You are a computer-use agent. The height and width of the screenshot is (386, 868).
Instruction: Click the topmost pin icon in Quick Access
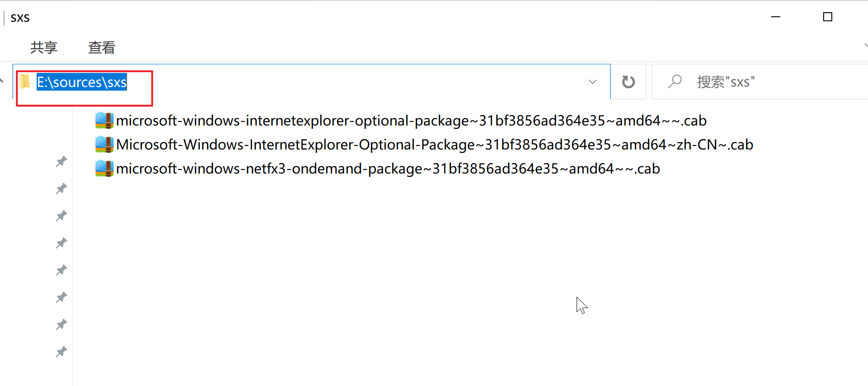tap(61, 161)
